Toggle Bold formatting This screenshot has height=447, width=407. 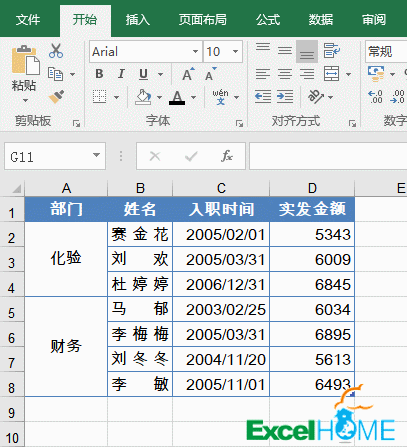click(x=99, y=74)
